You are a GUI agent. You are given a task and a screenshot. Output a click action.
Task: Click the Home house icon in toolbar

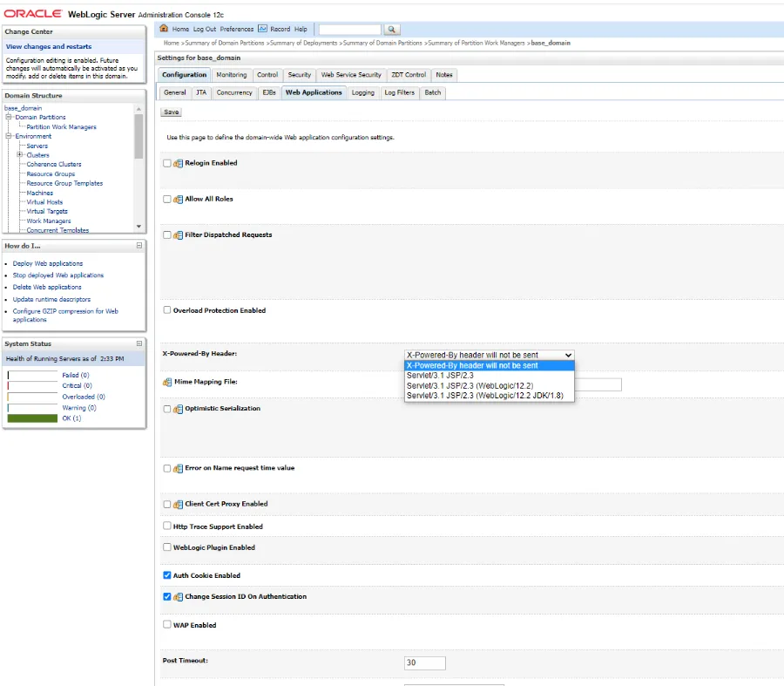tap(164, 29)
